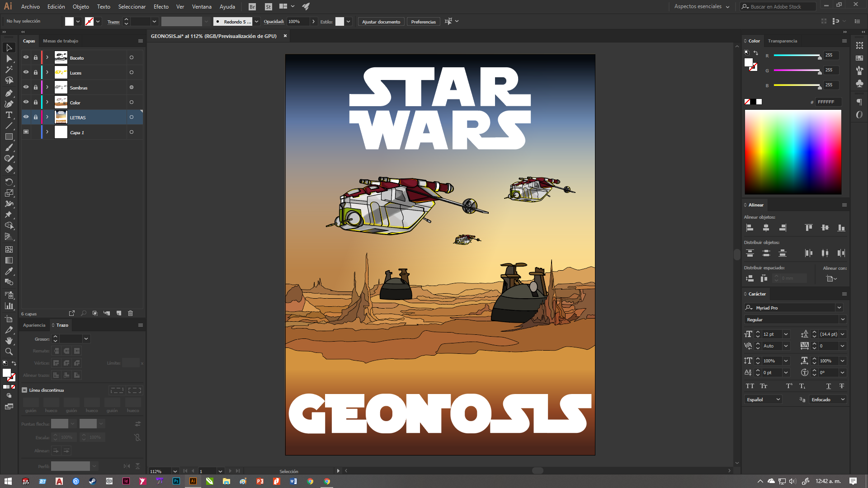Open the Archivo menu
Image resolution: width=868 pixels, height=488 pixels.
coord(30,7)
